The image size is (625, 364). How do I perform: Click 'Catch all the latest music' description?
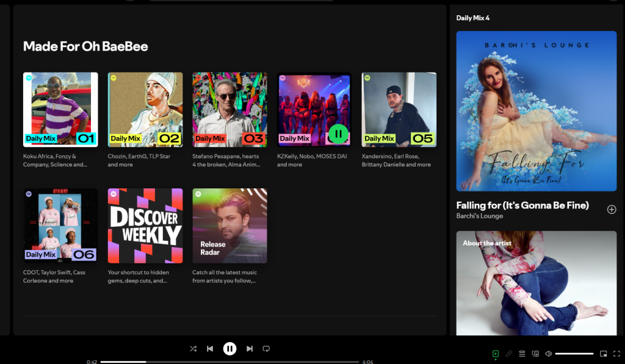click(x=225, y=276)
